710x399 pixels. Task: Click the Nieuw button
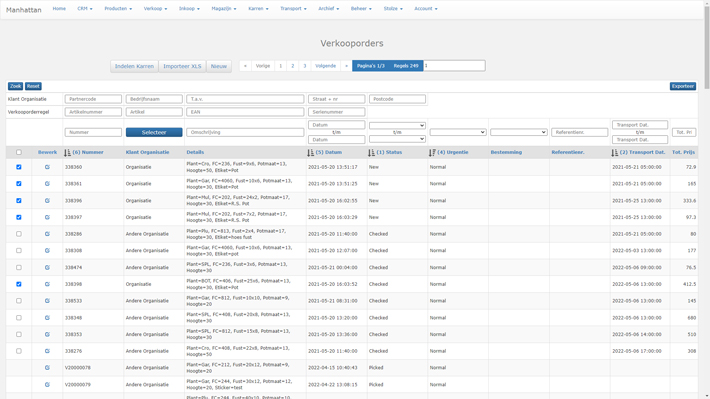coord(219,66)
